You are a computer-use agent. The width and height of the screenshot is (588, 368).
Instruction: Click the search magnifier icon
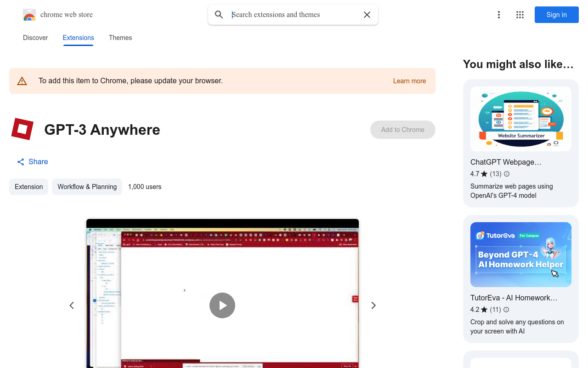(219, 15)
